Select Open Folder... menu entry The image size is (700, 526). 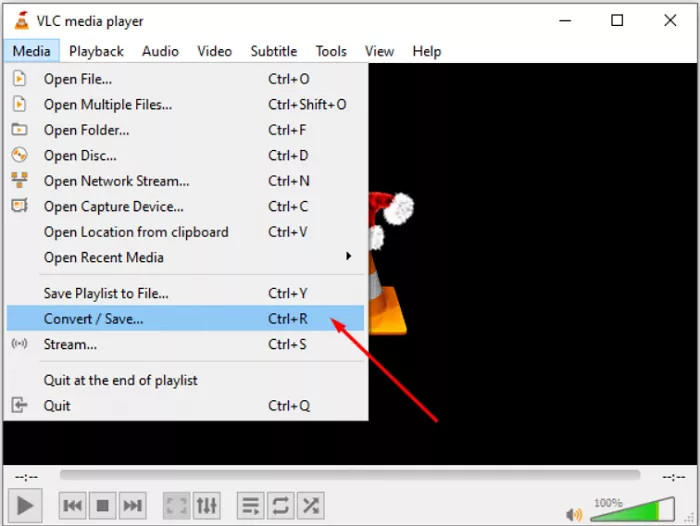(x=185, y=130)
